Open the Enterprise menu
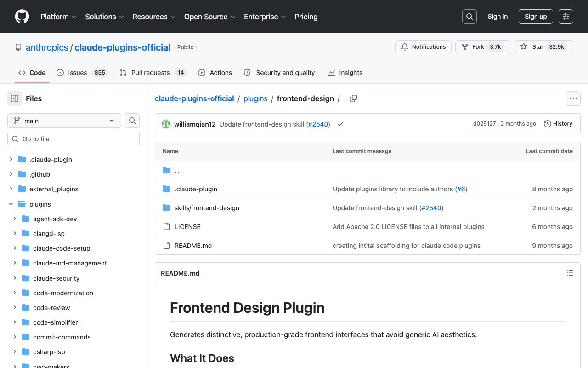The width and height of the screenshot is (588, 368). point(265,17)
